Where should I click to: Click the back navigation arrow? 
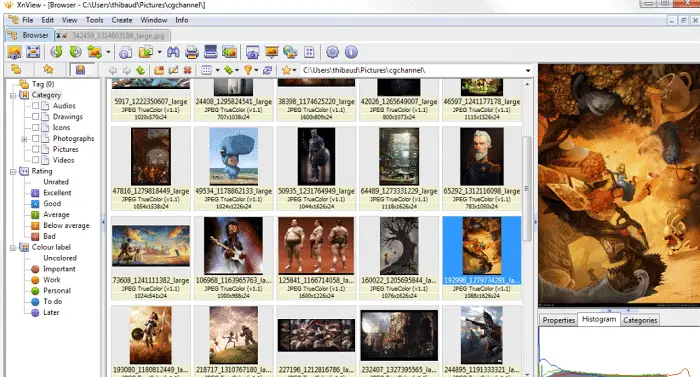tap(113, 70)
